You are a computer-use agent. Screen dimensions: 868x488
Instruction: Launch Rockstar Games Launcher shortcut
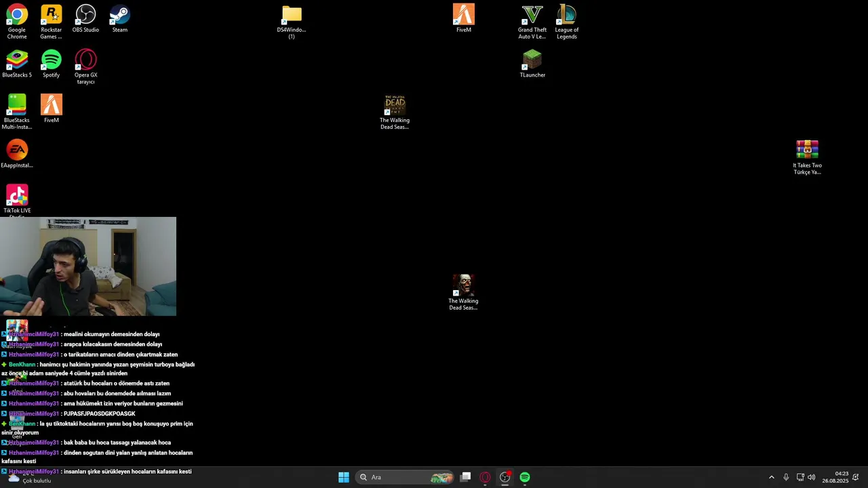tap(51, 22)
